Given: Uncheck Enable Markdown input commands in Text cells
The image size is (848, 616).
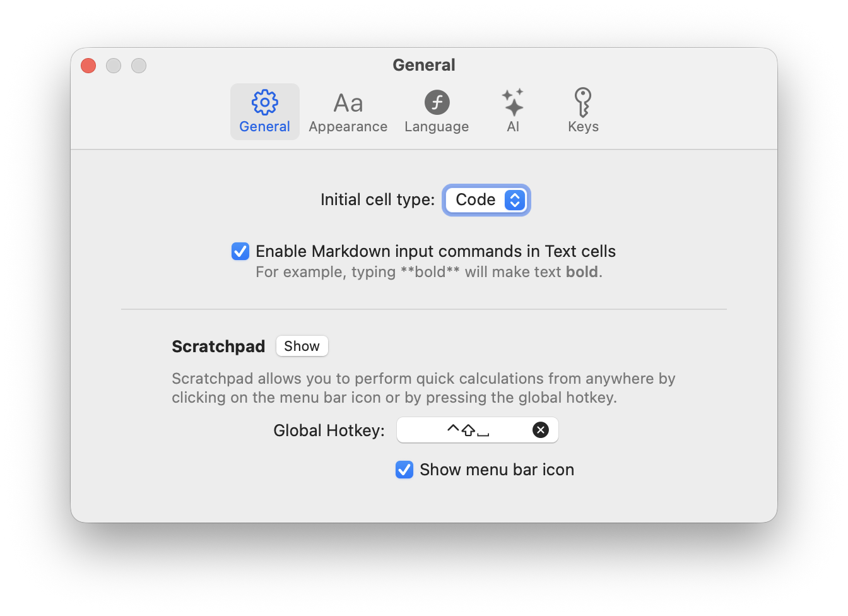Looking at the screenshot, I should [x=240, y=251].
